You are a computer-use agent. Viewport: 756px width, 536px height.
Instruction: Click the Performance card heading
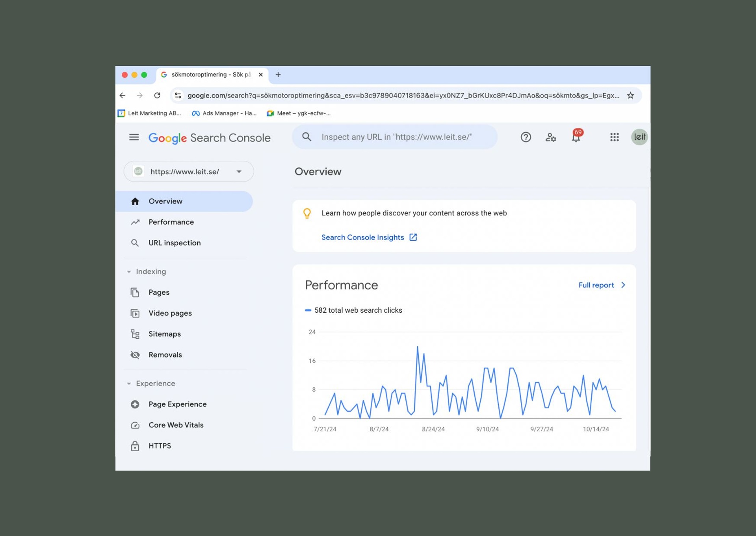tap(341, 285)
